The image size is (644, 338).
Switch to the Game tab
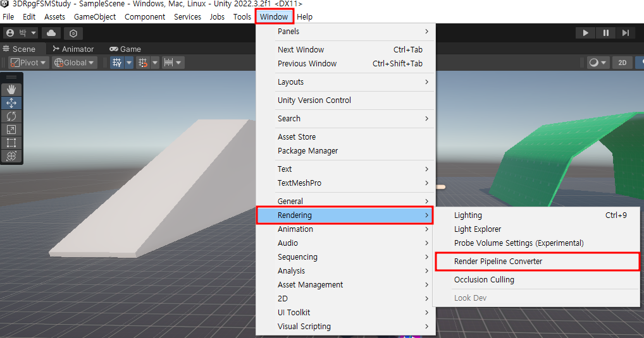click(125, 49)
